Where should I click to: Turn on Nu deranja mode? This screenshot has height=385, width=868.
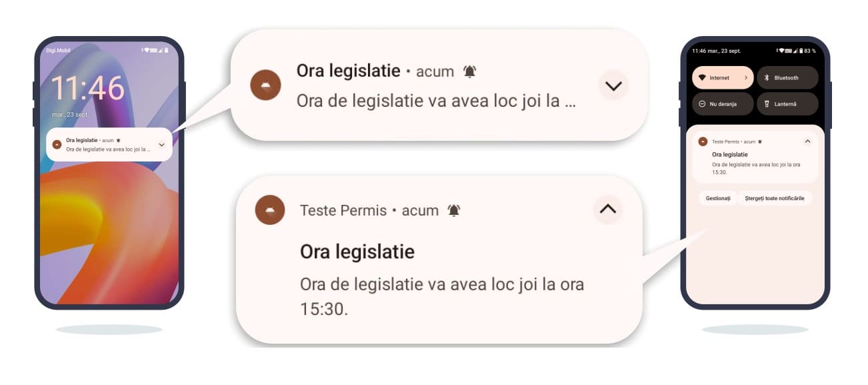pos(723,104)
